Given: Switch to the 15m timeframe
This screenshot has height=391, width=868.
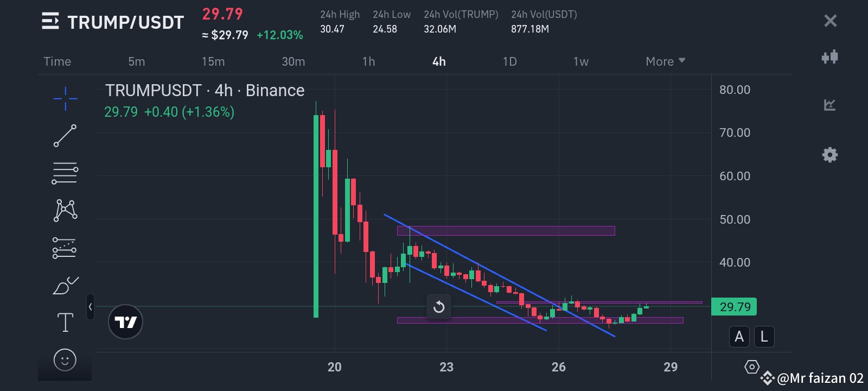Looking at the screenshot, I should [213, 61].
